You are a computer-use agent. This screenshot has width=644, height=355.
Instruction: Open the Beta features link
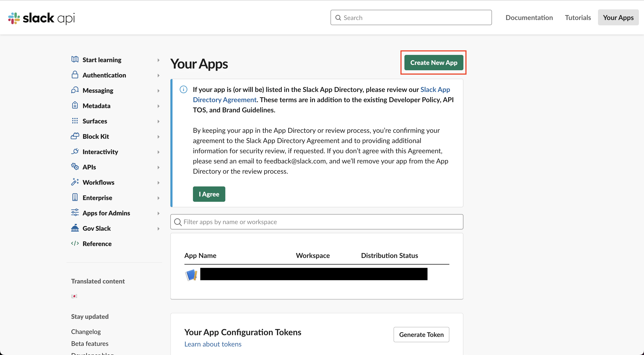tap(90, 344)
